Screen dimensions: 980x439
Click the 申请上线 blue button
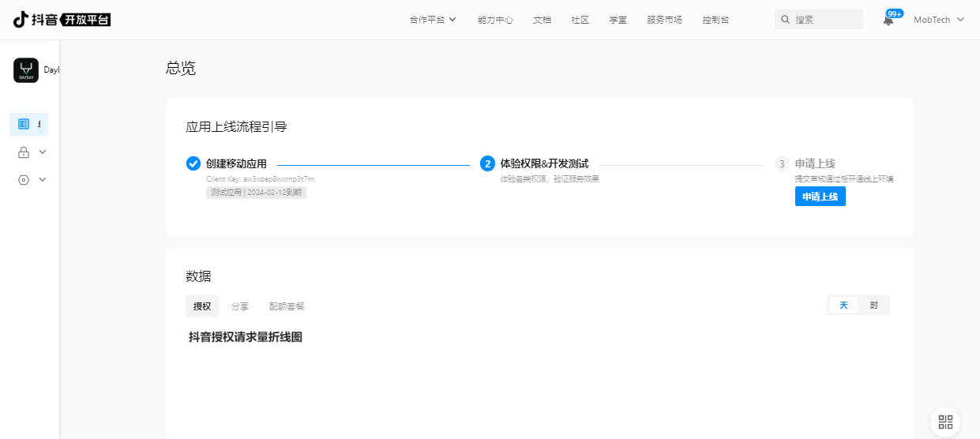[820, 197]
